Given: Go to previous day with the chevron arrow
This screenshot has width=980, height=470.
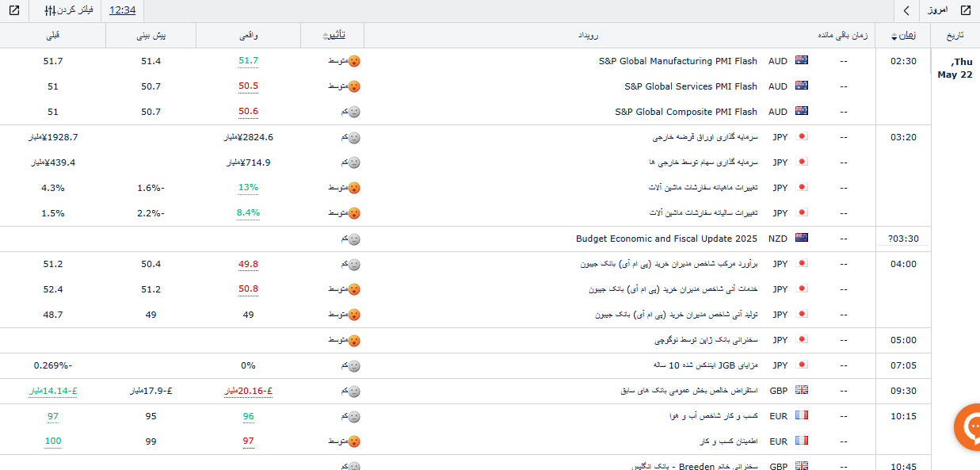Looking at the screenshot, I should click(906, 10).
